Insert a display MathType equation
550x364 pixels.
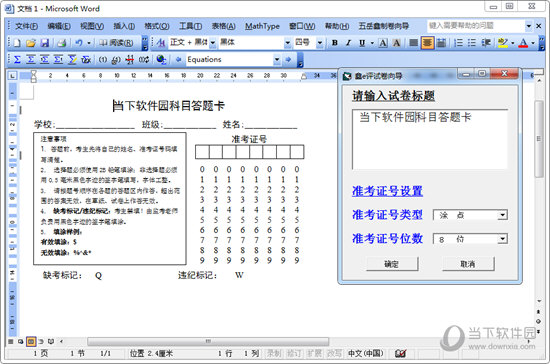pos(31,60)
